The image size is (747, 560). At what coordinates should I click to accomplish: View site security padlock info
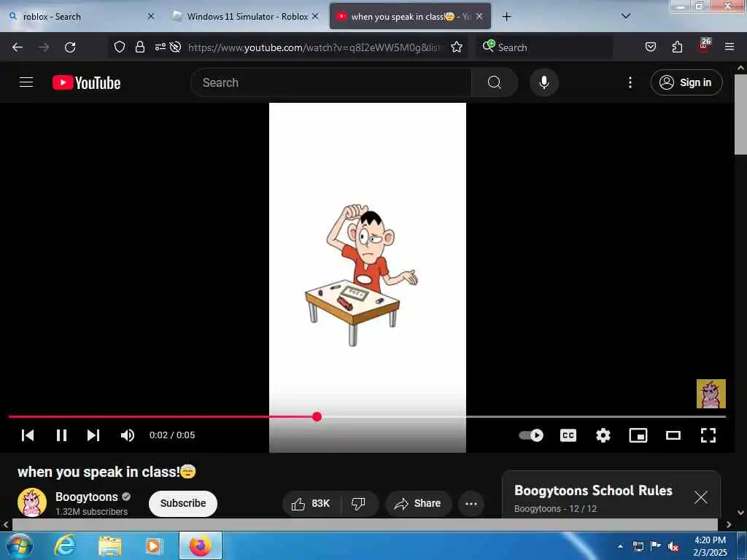pos(139,47)
